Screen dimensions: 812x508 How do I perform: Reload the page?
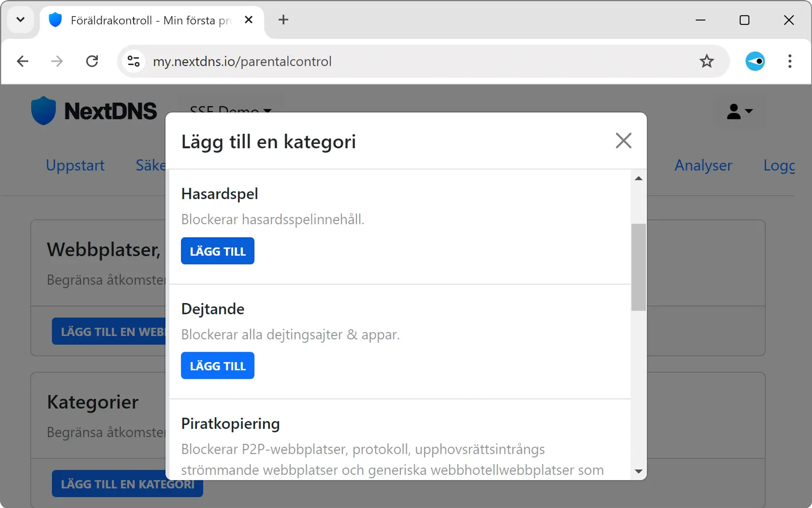(92, 61)
